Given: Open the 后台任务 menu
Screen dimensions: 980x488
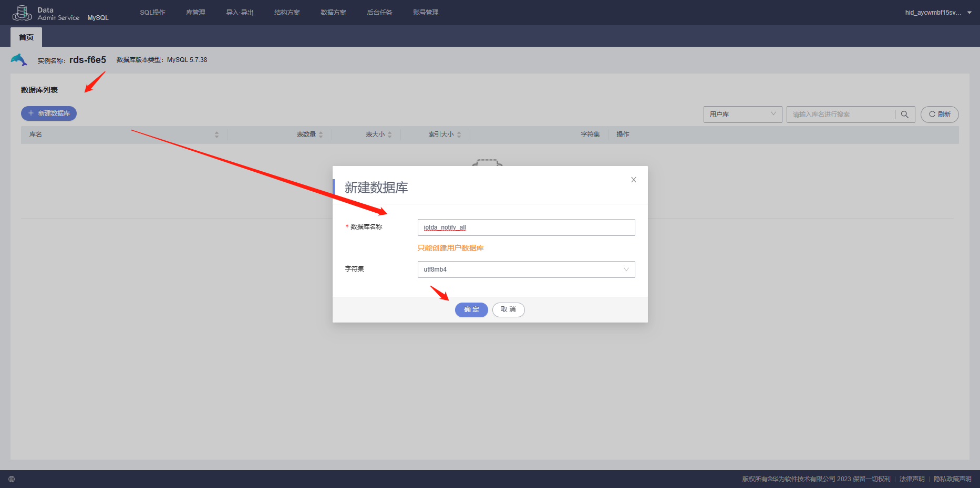Looking at the screenshot, I should click(x=379, y=13).
